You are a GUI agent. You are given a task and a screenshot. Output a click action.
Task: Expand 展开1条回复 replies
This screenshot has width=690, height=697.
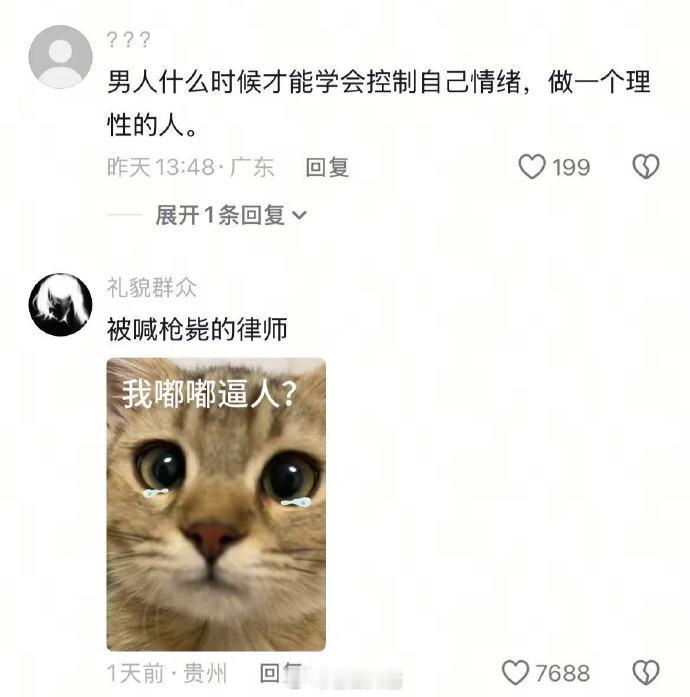click(231, 215)
